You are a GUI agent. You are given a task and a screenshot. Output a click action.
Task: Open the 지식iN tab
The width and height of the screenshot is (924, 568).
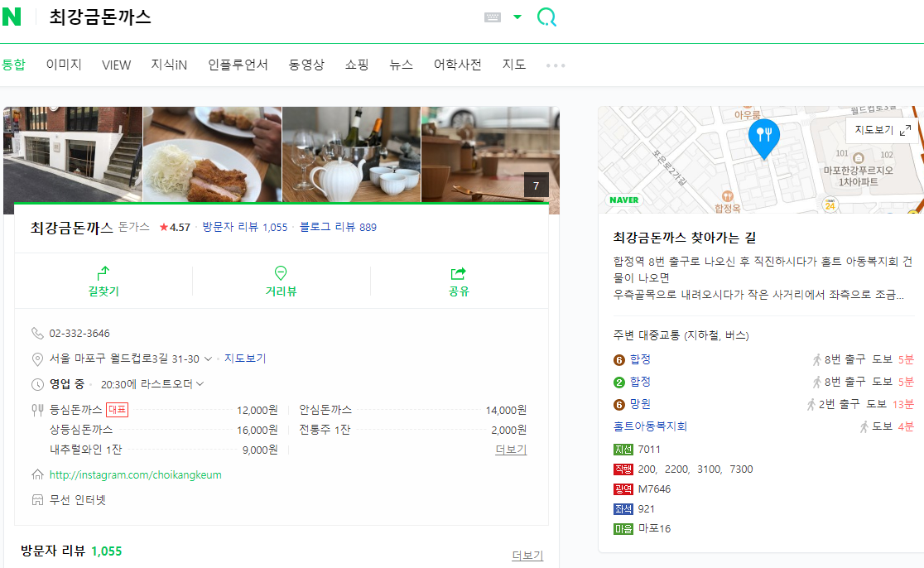[x=169, y=65]
